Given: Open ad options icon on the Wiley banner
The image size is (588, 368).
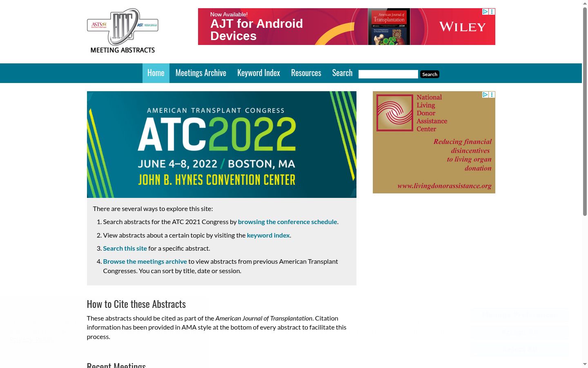Looking at the screenshot, I should (492, 12).
